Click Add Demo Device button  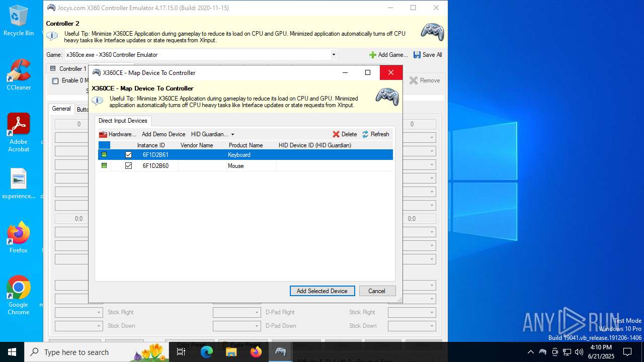164,134
